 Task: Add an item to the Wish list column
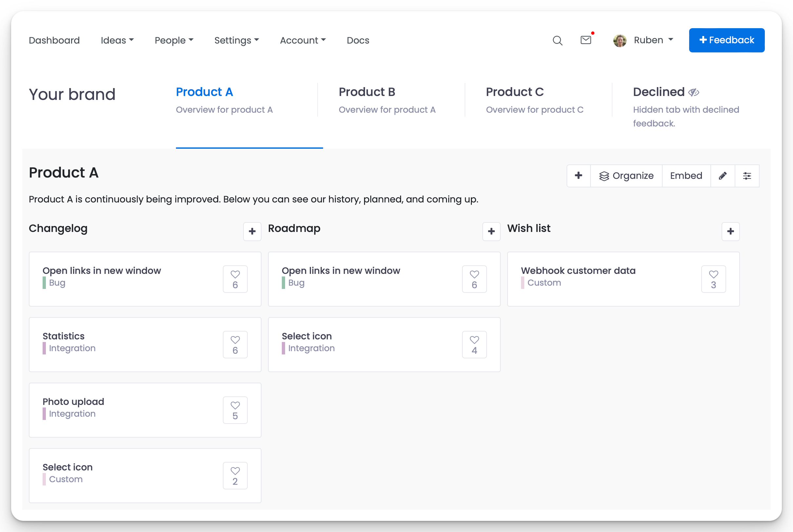730,231
